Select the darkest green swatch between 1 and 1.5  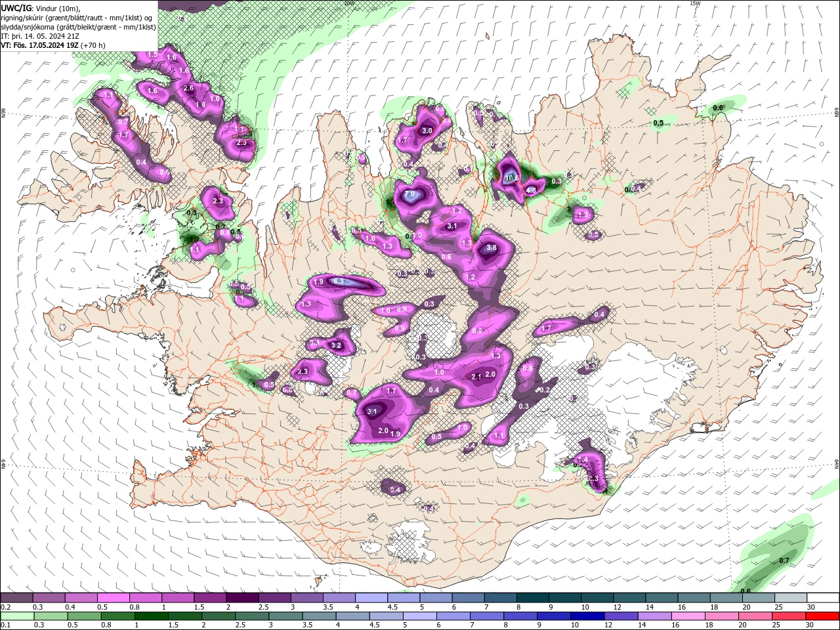pyautogui.click(x=151, y=616)
